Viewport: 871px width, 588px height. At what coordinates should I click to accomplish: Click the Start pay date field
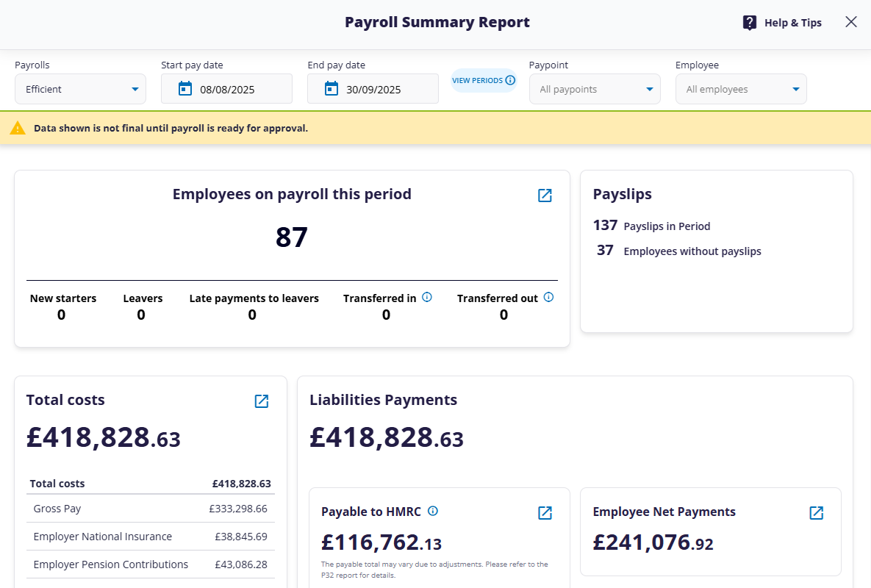pyautogui.click(x=235, y=89)
